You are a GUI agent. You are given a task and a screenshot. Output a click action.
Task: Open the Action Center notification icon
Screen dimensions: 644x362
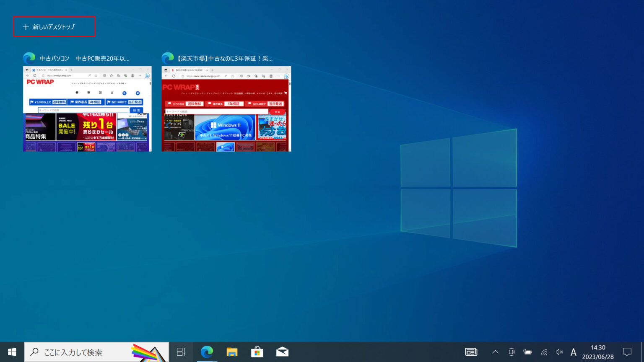click(627, 352)
